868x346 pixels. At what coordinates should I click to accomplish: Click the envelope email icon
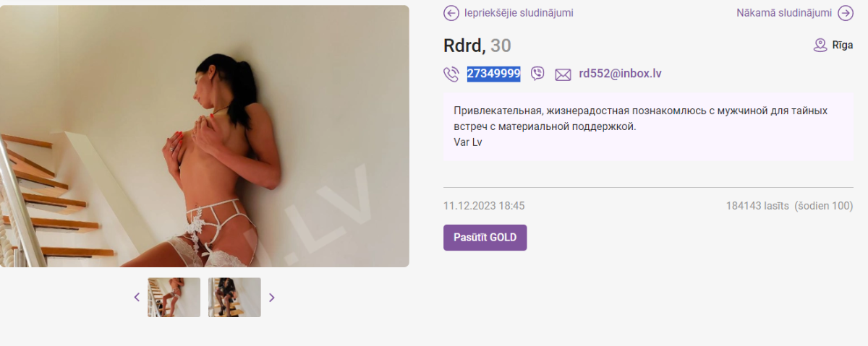pyautogui.click(x=563, y=74)
